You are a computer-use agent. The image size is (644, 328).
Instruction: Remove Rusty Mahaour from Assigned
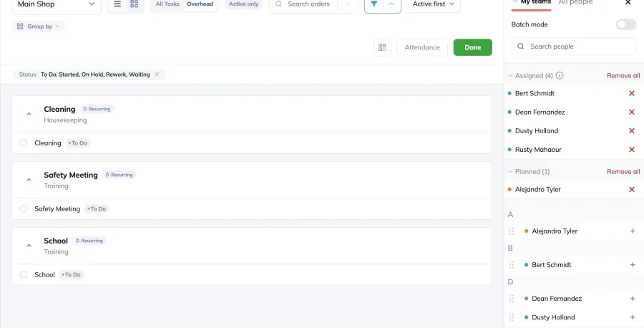632,150
